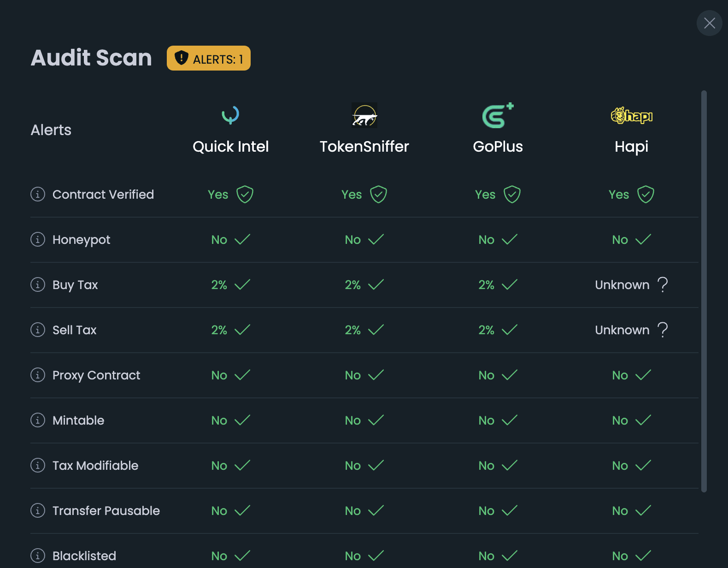Open info icon for Contract Verified
Screen dimensions: 728x568
point(38,194)
